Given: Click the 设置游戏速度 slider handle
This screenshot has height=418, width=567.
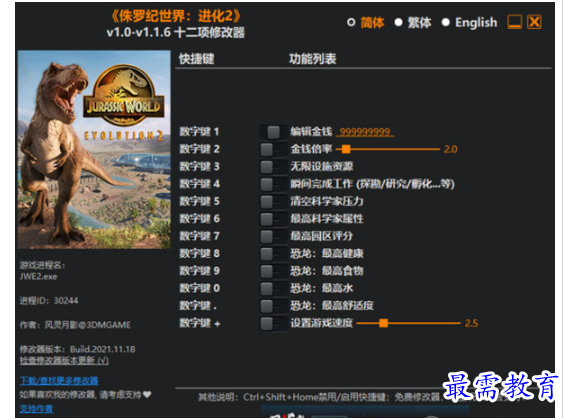Looking at the screenshot, I should pos(384,323).
